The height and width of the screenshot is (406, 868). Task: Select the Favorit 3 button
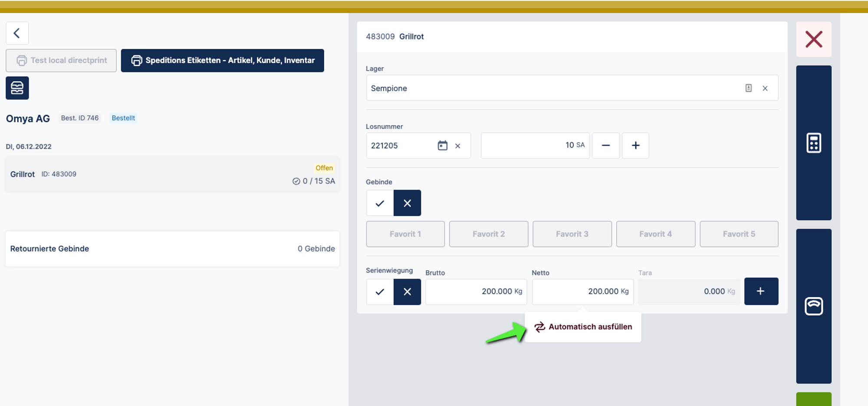(572, 234)
